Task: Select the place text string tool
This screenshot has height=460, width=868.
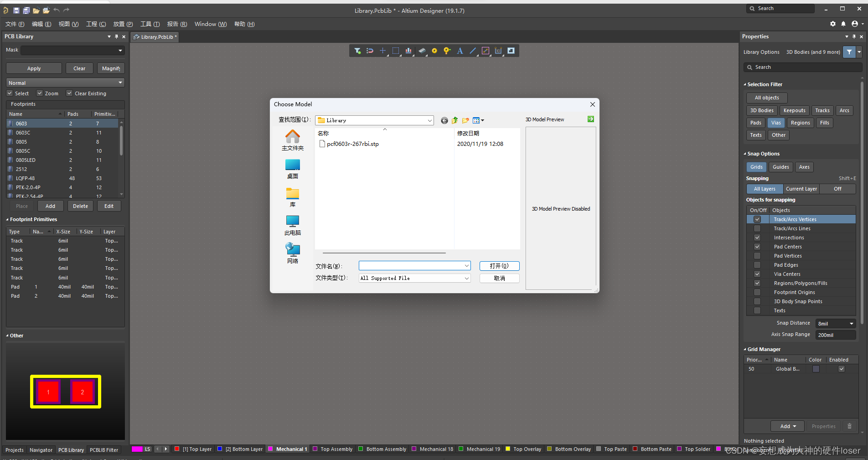Action: click(460, 51)
